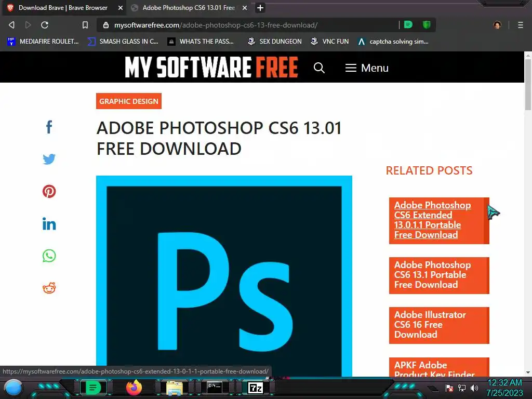Screen dimensions: 532x399
Task: Open the site Menu
Action: pos(367,68)
